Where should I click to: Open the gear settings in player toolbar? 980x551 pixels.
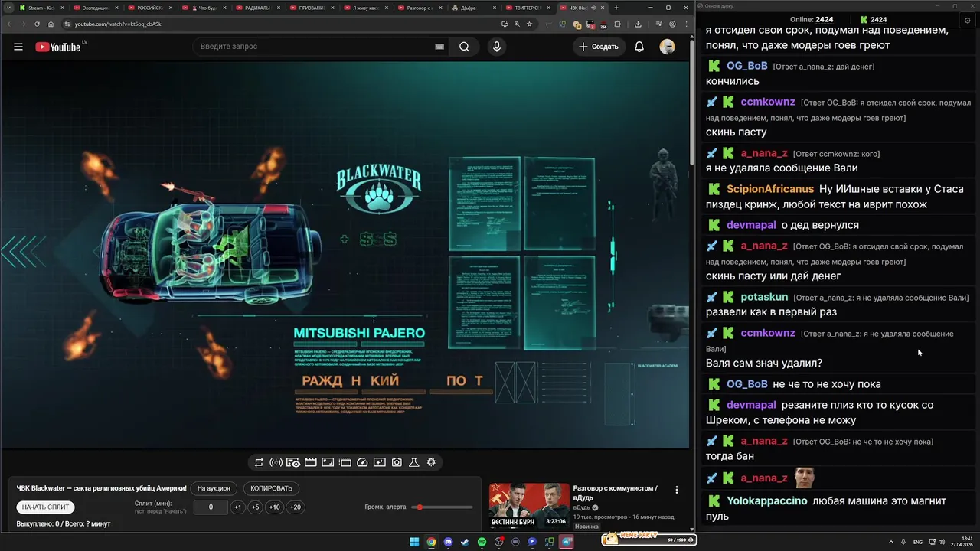click(431, 462)
